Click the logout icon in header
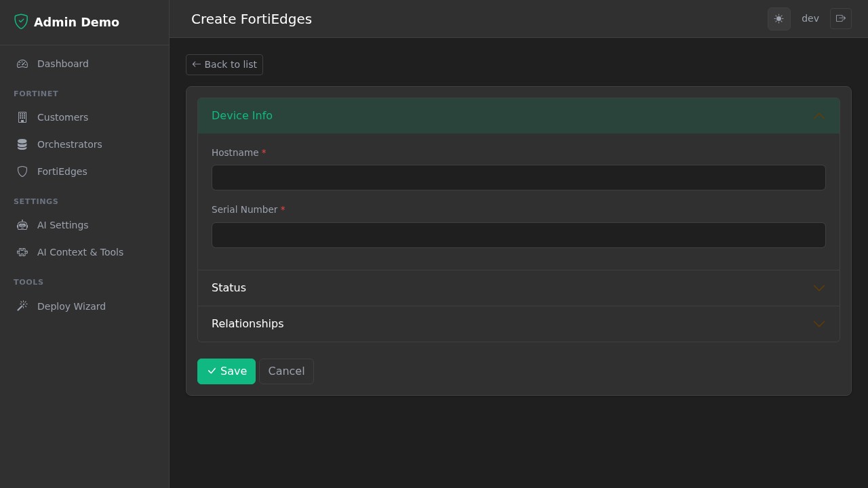 click(841, 19)
